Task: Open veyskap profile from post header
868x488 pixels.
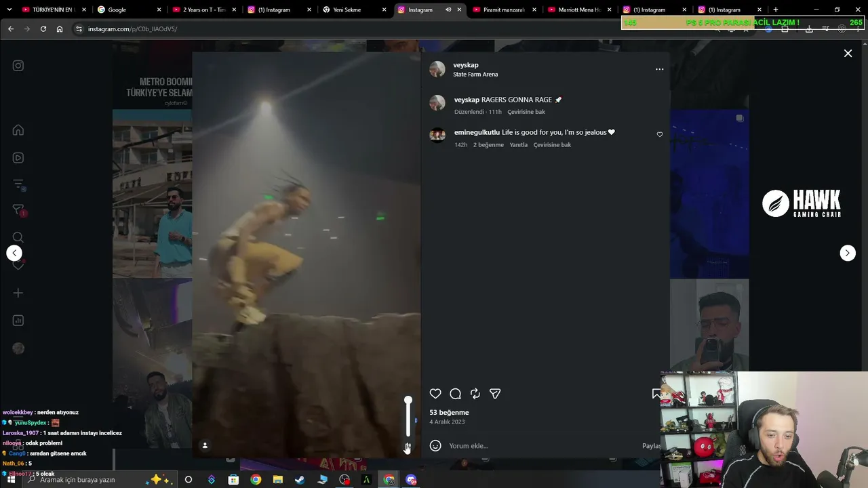Action: [466, 65]
